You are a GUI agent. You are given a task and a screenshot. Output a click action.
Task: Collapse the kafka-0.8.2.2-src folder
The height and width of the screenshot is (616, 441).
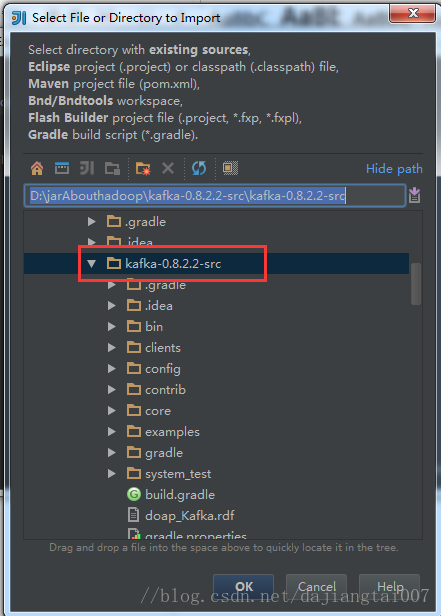(x=91, y=264)
